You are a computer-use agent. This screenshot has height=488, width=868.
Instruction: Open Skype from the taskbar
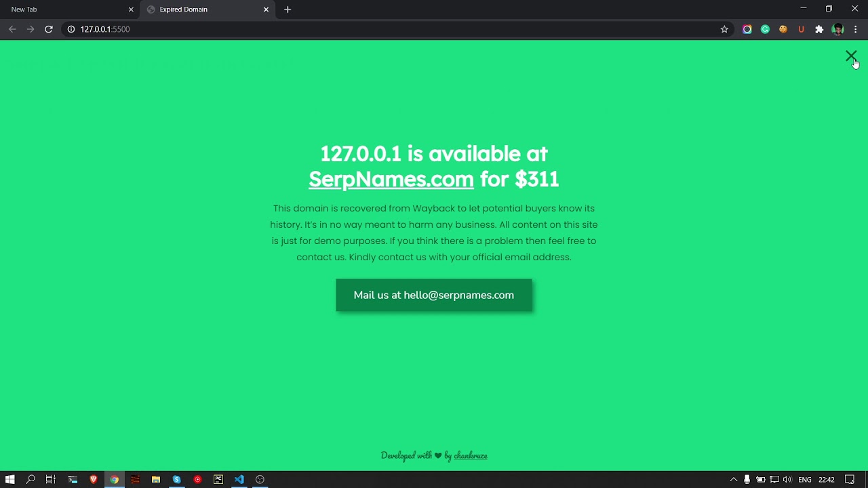tap(176, 479)
